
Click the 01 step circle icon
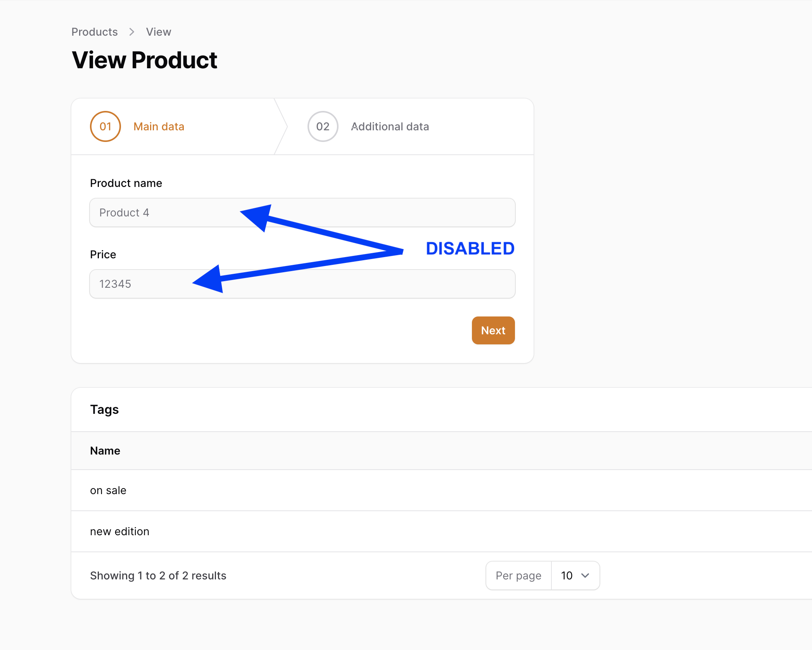pyautogui.click(x=105, y=126)
